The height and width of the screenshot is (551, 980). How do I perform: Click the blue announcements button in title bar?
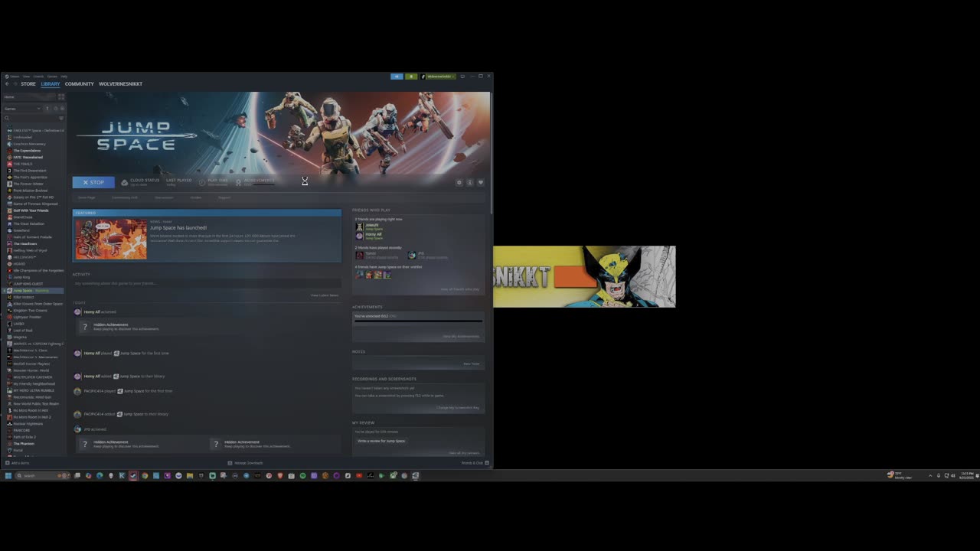click(397, 77)
